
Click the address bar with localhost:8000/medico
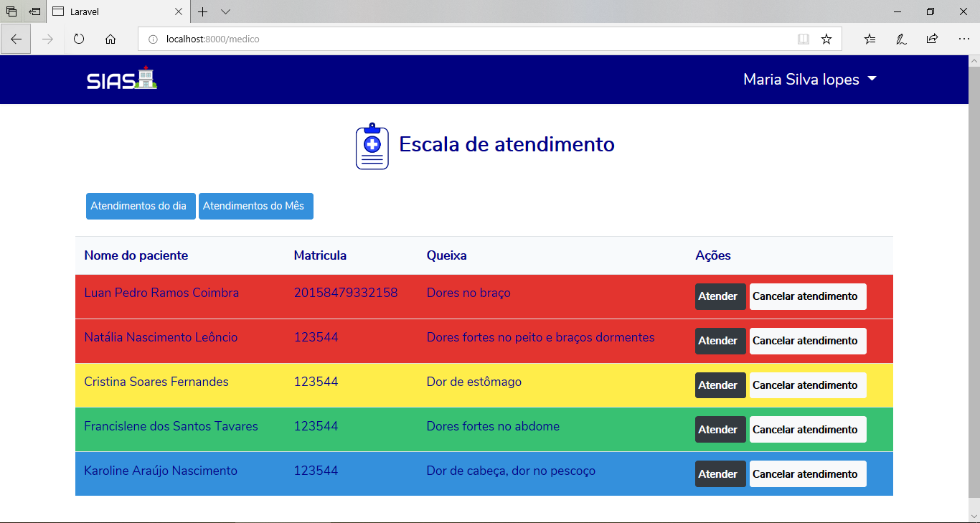[466, 39]
